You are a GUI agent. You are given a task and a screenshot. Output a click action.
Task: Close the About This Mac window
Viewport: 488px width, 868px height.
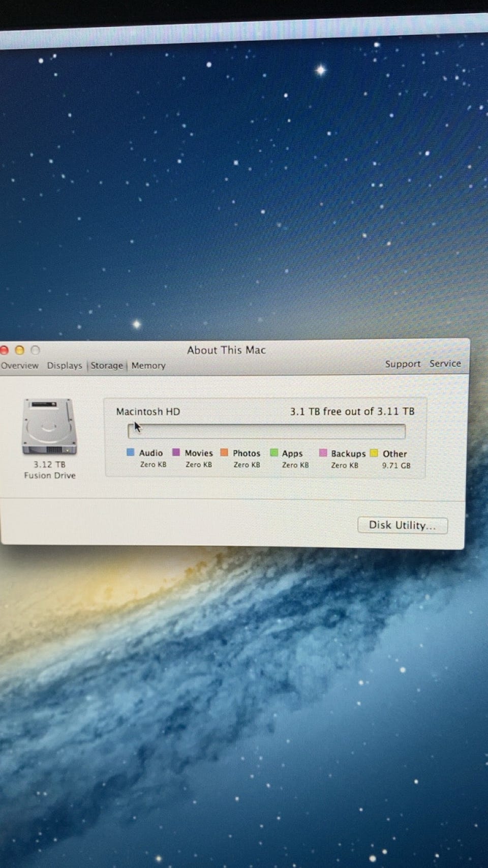pyautogui.click(x=5, y=350)
